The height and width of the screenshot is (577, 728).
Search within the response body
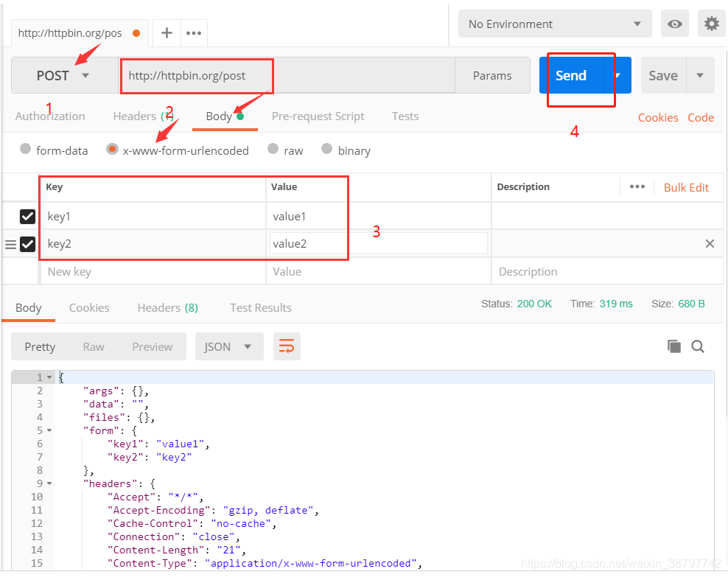(697, 346)
